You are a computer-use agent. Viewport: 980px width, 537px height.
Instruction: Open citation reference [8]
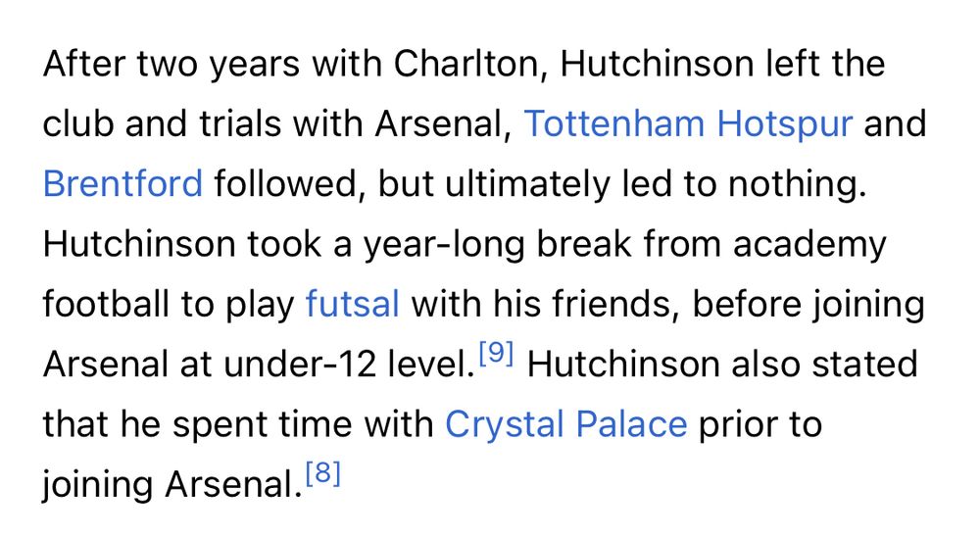pos(323,473)
